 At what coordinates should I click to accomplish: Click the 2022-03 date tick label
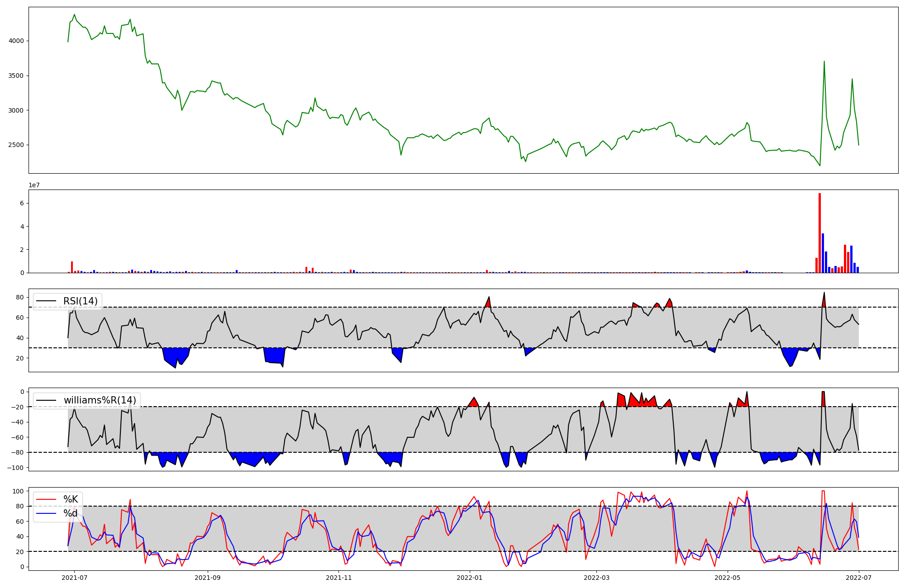coord(596,578)
